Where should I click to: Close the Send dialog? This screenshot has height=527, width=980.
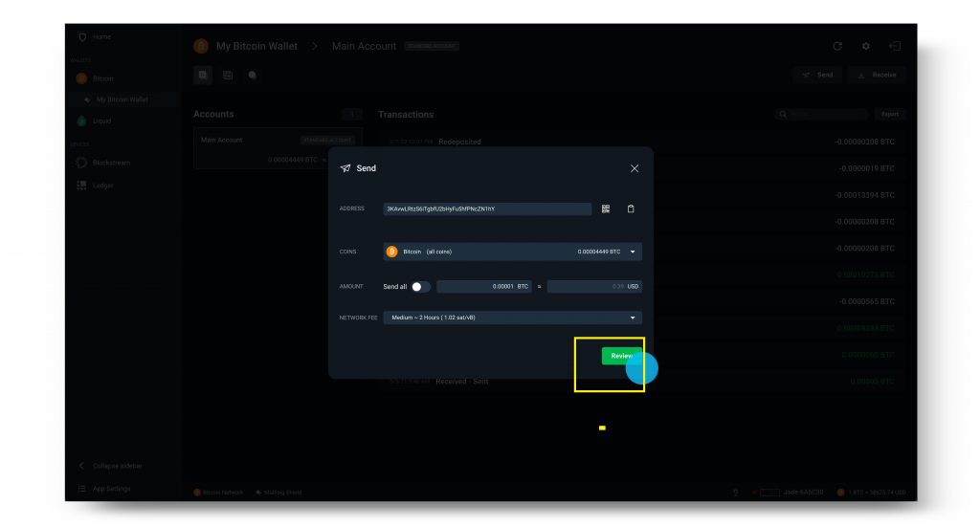tap(635, 168)
